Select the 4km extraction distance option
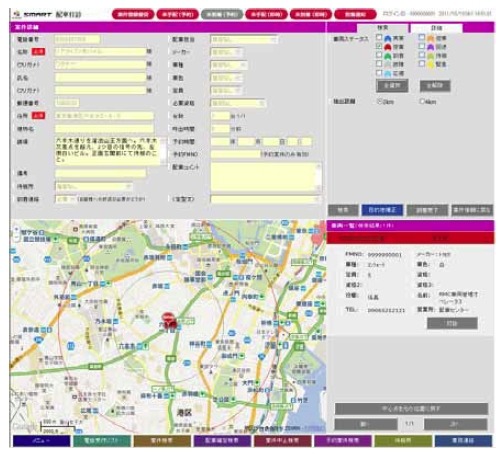498x454 pixels. [422, 101]
